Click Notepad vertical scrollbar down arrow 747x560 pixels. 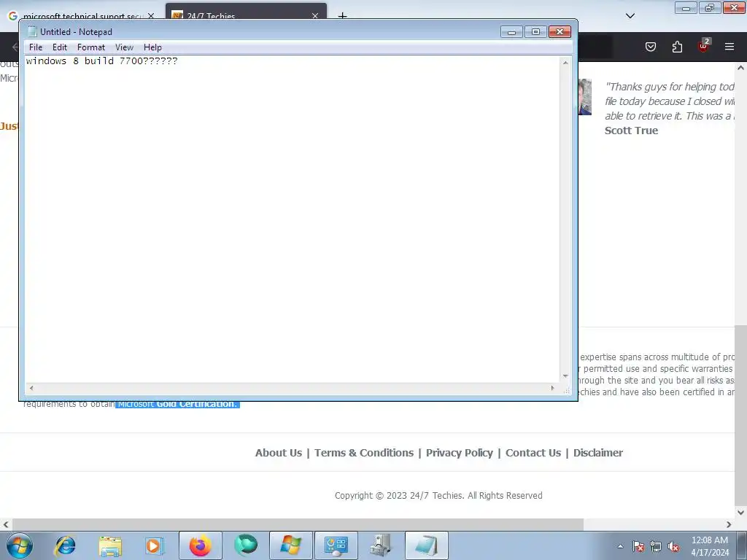tap(565, 376)
